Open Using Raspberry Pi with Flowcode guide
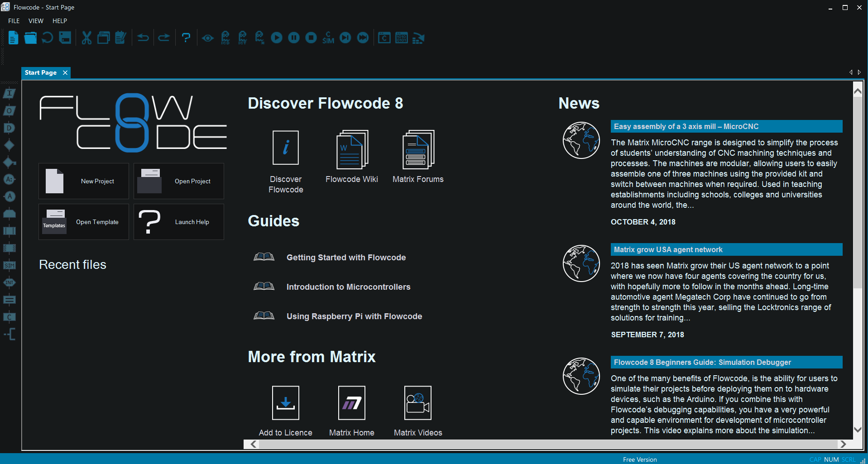Viewport: 868px width, 464px height. click(355, 316)
